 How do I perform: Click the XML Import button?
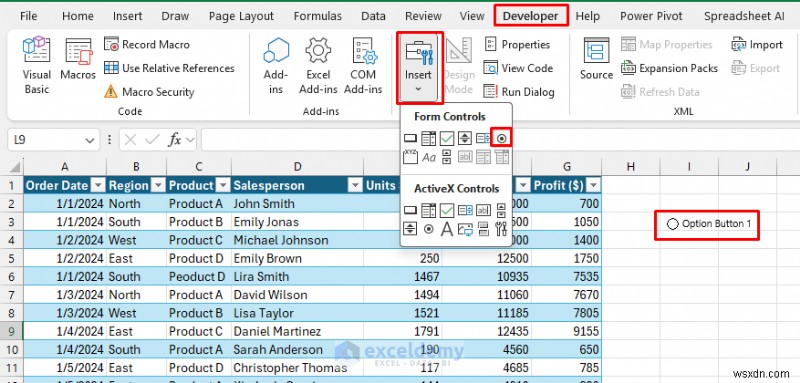click(x=756, y=44)
